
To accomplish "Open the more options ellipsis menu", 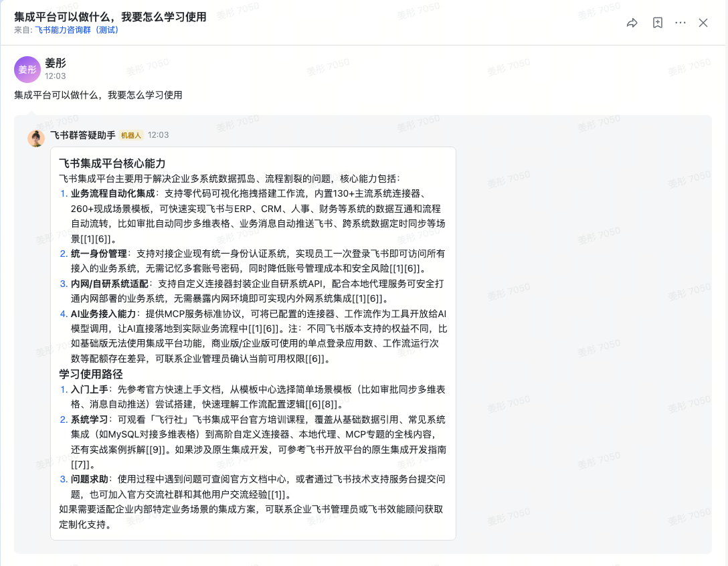I will point(680,23).
